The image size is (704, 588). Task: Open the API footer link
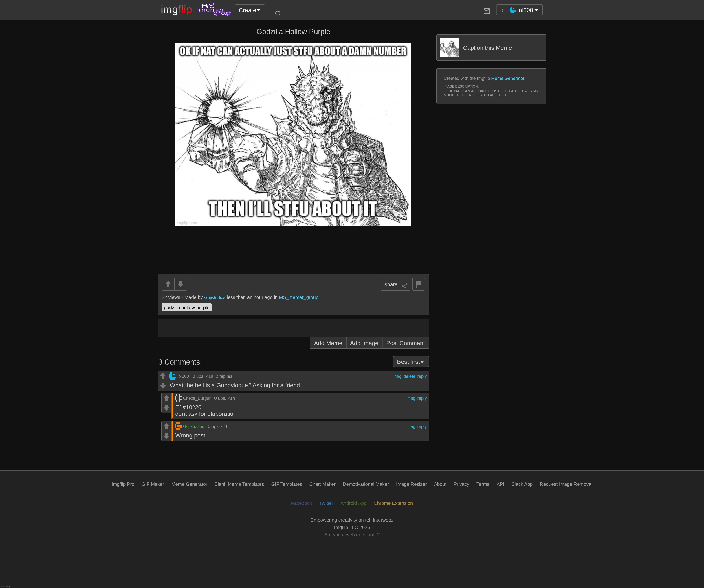tap(500, 484)
